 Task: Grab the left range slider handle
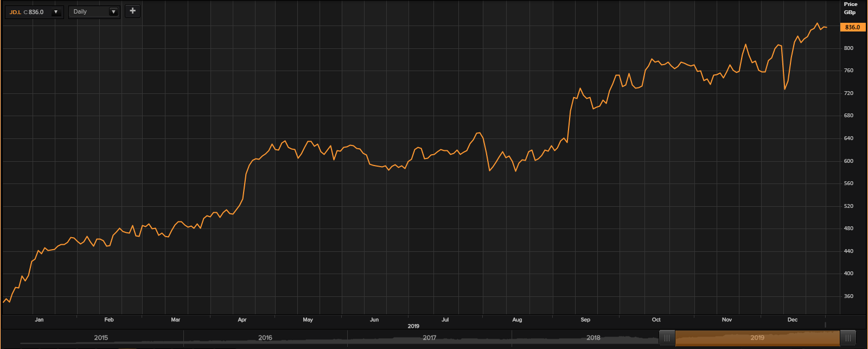click(667, 338)
